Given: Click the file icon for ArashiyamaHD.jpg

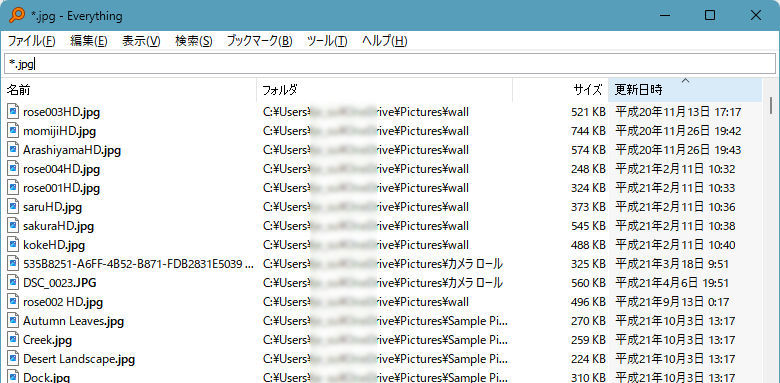Looking at the screenshot, I should (x=12, y=150).
